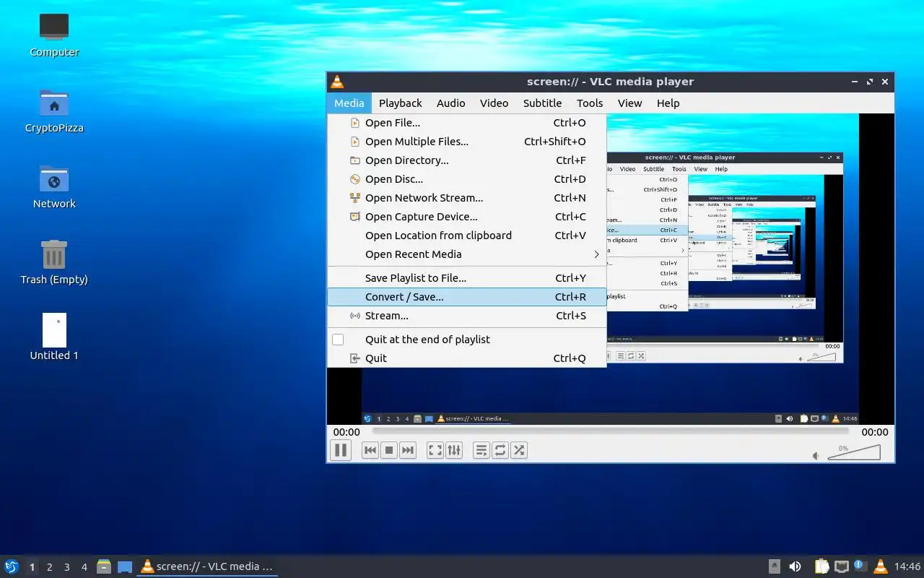Open the Tools menu
Viewport: 924px width, 578px height.
[x=590, y=103]
